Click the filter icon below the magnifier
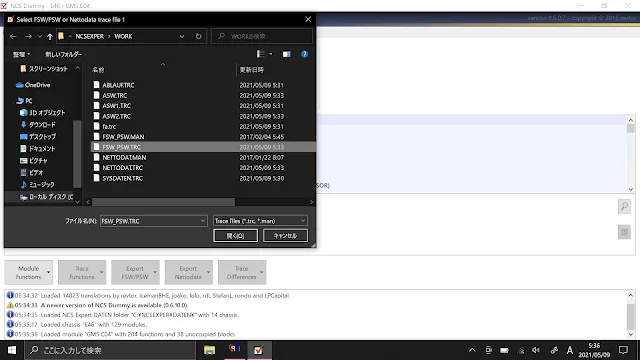 (x=624, y=232)
